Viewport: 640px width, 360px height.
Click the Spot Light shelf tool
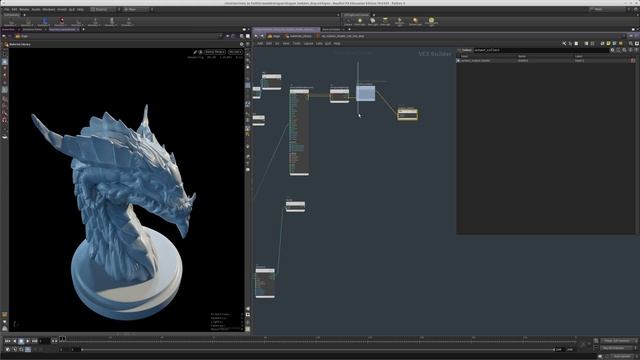click(373, 21)
